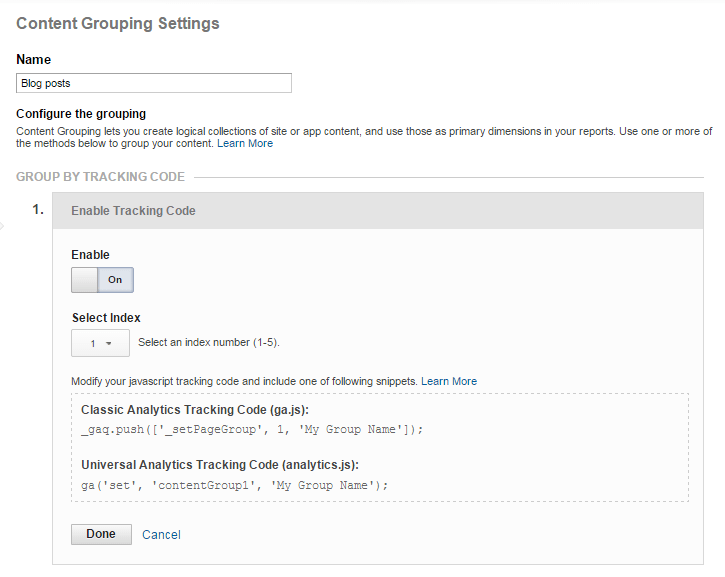This screenshot has width=725, height=577.
Task: Click the Select an index number (1-5) hint
Action: pyautogui.click(x=209, y=343)
